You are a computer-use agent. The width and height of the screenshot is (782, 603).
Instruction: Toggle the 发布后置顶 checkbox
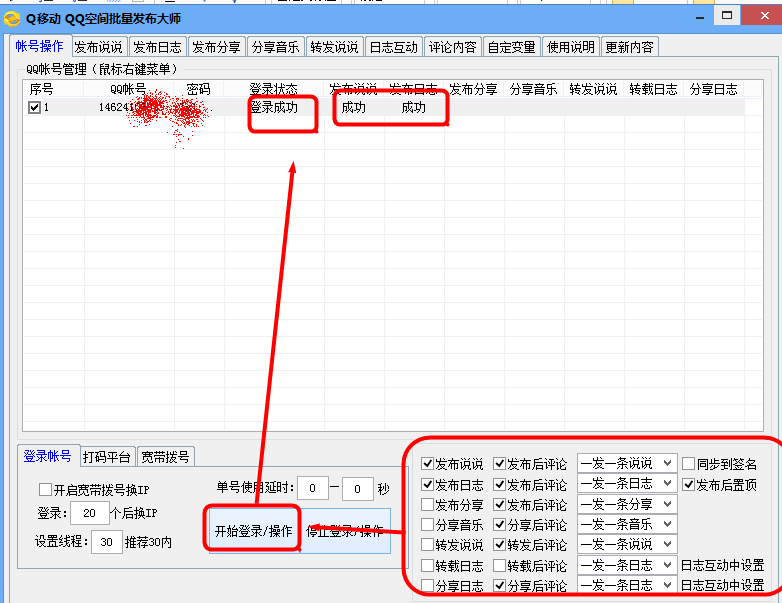(x=688, y=484)
